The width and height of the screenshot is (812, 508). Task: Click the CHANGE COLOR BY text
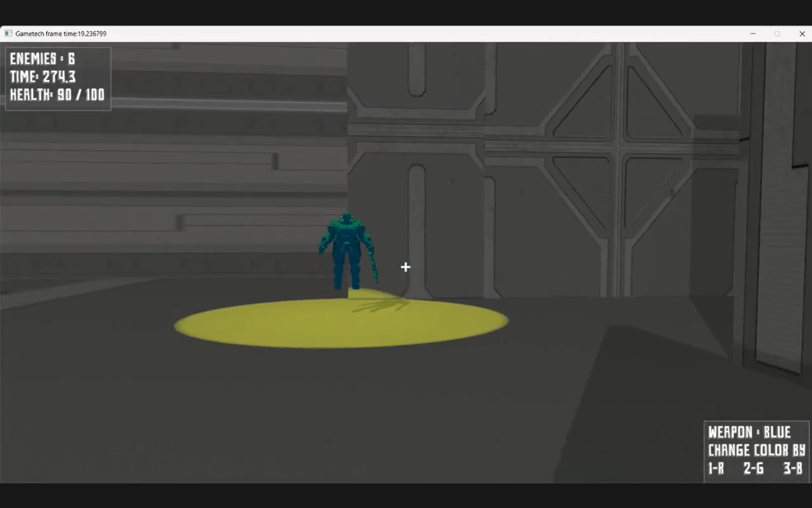coord(756,450)
